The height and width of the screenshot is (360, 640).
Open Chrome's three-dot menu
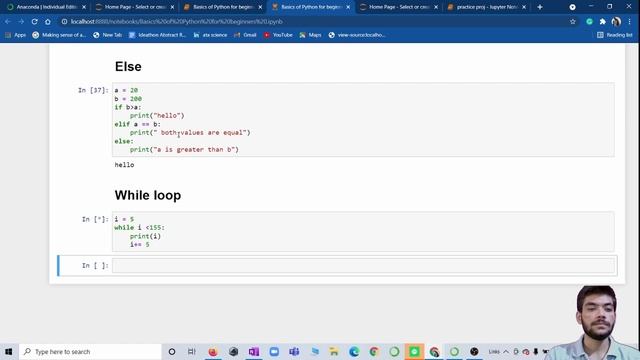(629, 22)
